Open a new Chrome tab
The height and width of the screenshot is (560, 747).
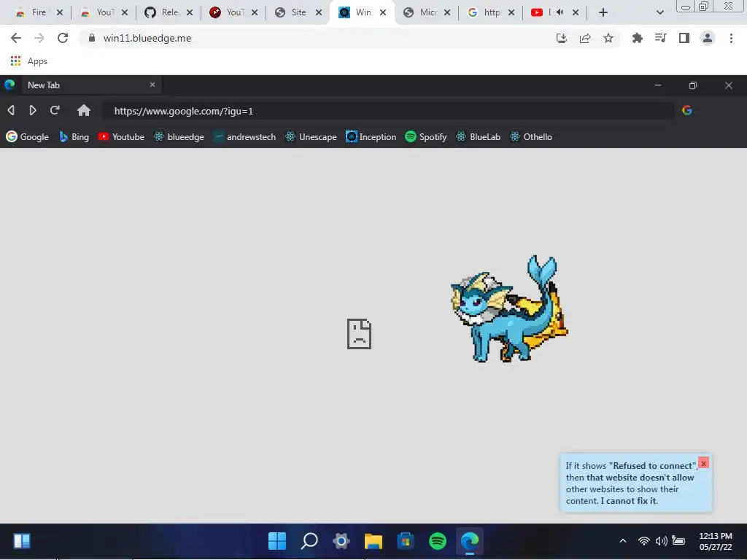point(603,12)
